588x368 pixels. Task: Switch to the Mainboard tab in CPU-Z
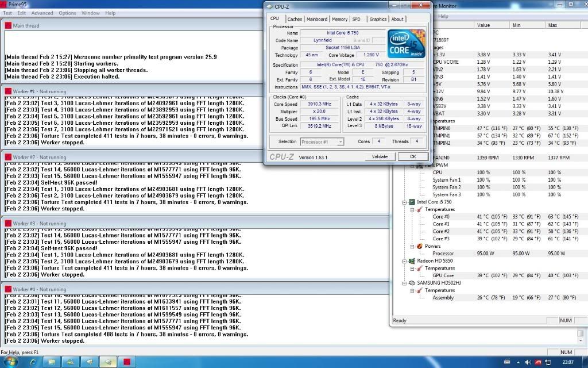point(317,19)
